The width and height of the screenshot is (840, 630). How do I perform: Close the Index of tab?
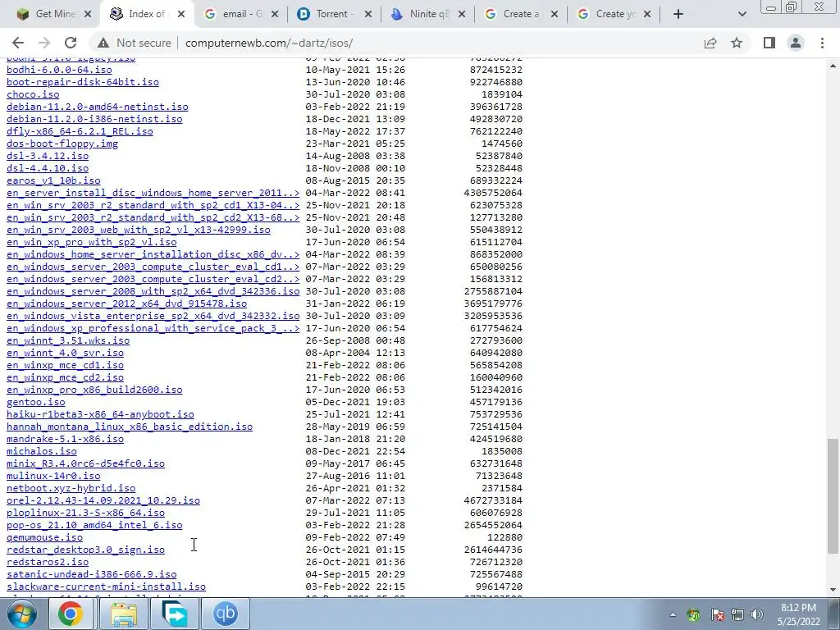pyautogui.click(x=181, y=15)
